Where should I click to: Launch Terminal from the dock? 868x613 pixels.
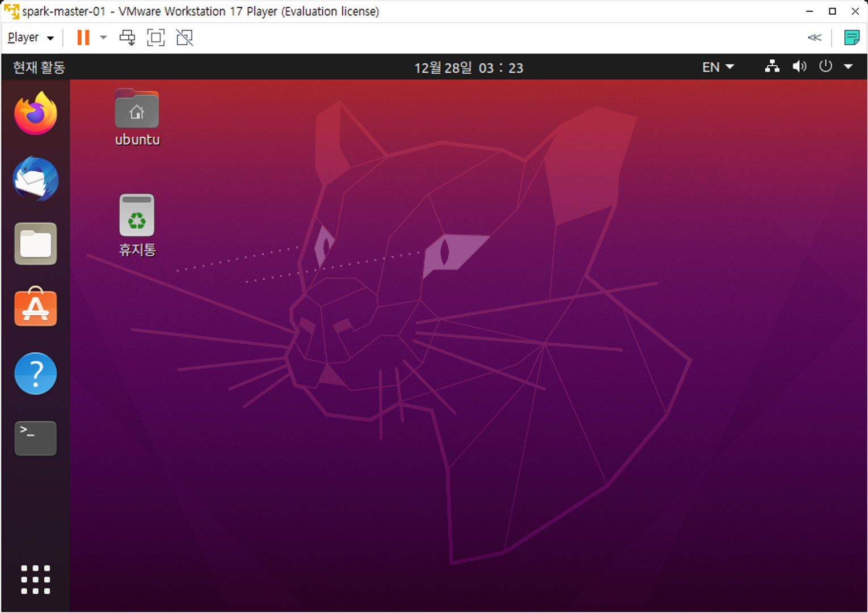(x=36, y=438)
